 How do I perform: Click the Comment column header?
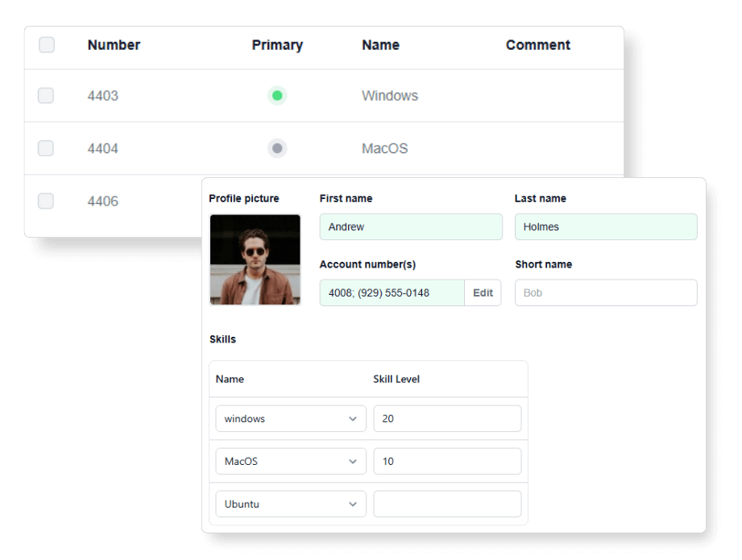tap(537, 45)
